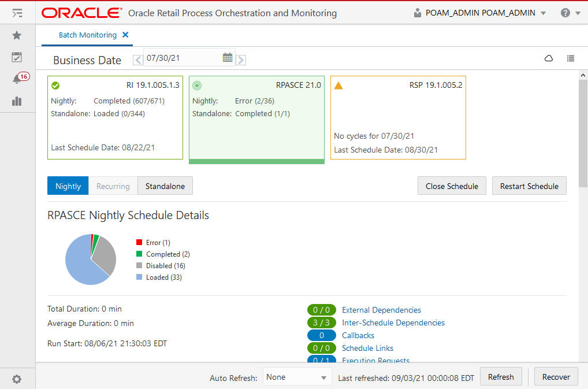This screenshot has width=588, height=389.
Task: Expand the help menu dropdown arrow
Action: pyautogui.click(x=578, y=13)
